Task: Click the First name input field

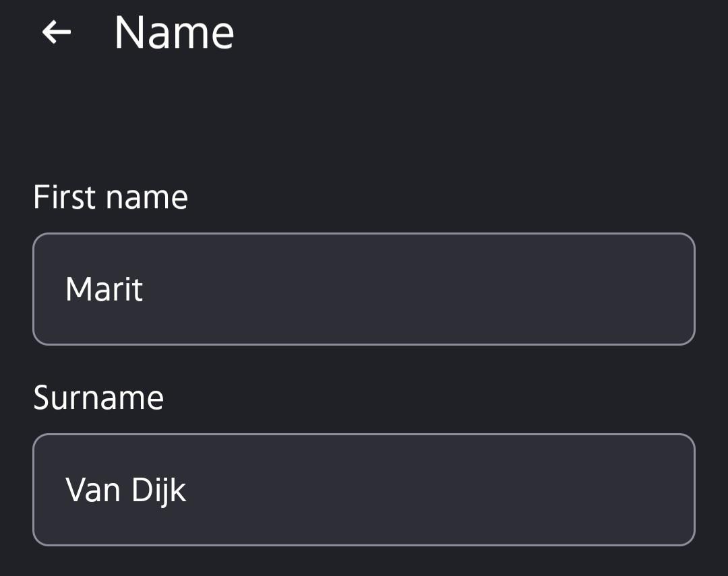Action: coord(363,289)
